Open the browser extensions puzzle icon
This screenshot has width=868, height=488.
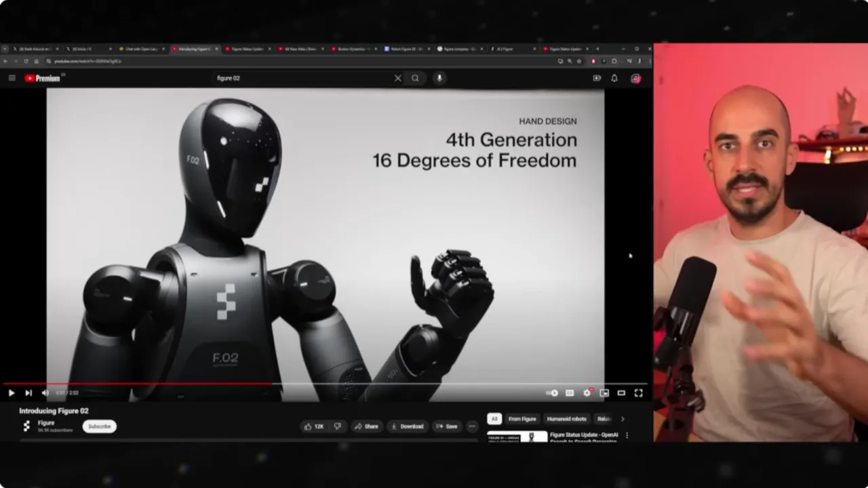614,61
